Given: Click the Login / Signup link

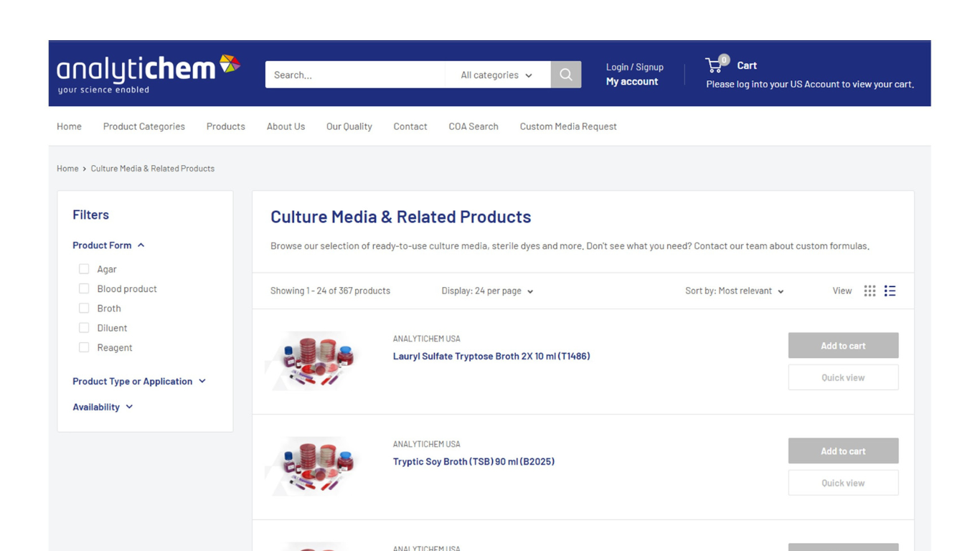Looking at the screenshot, I should click(x=634, y=67).
